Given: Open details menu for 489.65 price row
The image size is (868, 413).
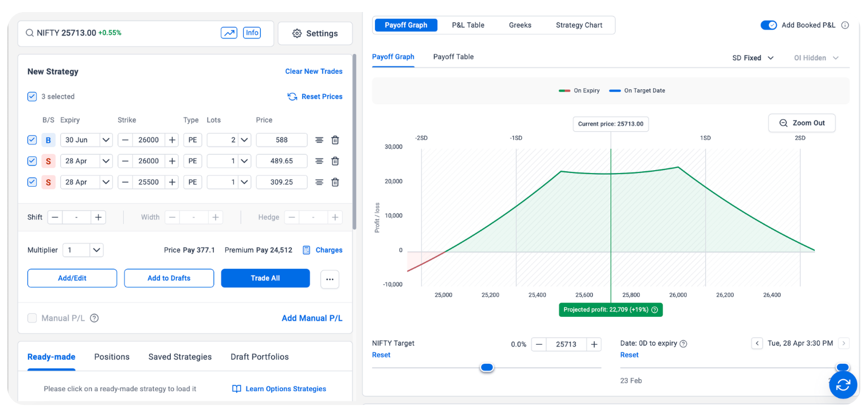Looking at the screenshot, I should tap(319, 161).
